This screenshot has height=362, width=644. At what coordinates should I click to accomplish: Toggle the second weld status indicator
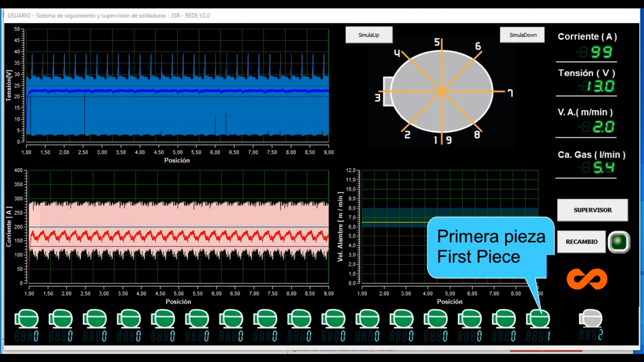click(61, 319)
